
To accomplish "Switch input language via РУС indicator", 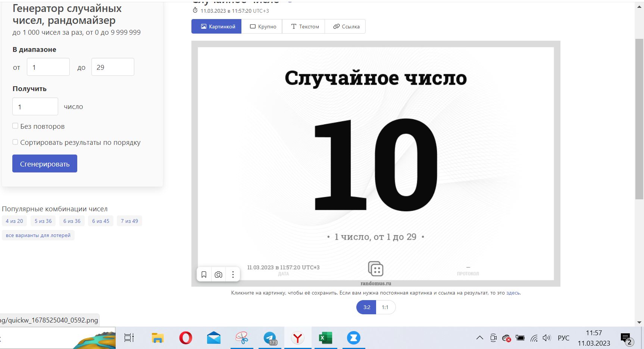I will click(x=563, y=338).
